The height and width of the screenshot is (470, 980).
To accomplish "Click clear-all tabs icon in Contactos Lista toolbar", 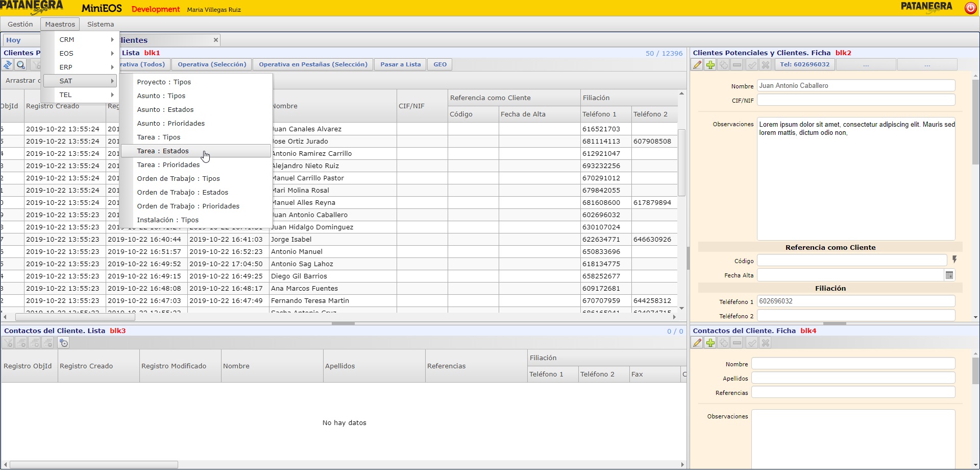I will [21, 343].
